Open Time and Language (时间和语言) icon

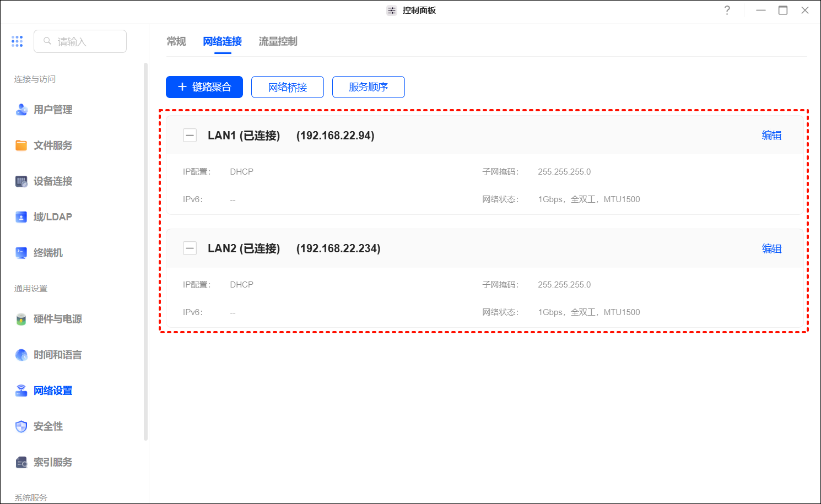pyautogui.click(x=21, y=355)
